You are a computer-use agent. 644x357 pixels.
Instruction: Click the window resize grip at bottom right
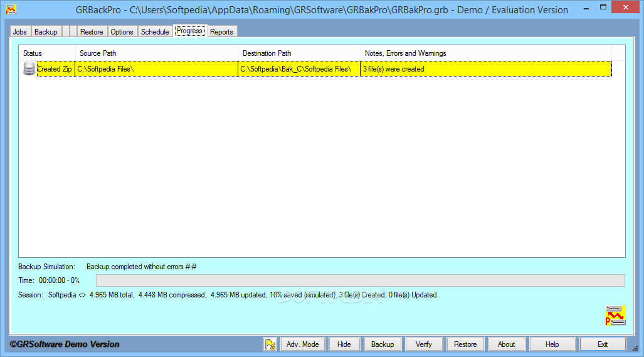635,348
